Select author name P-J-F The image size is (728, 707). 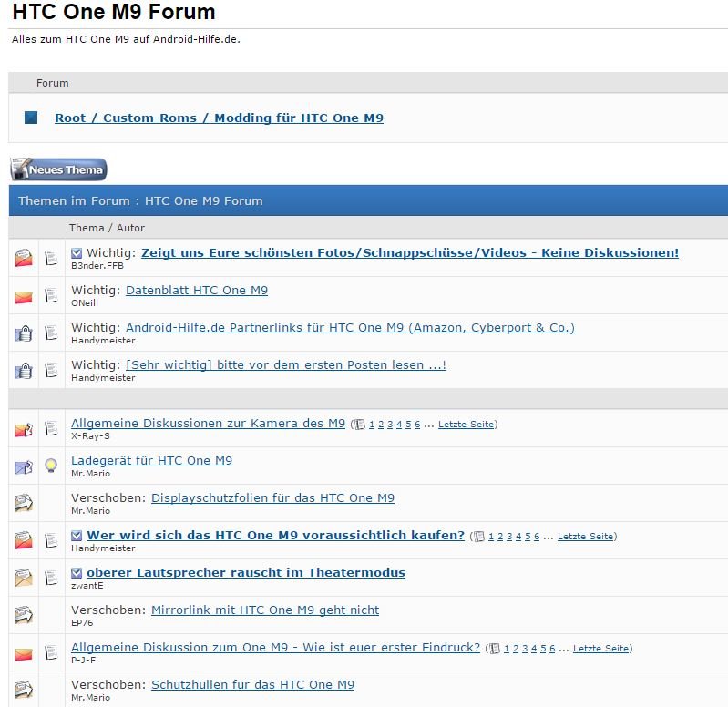click(x=83, y=661)
